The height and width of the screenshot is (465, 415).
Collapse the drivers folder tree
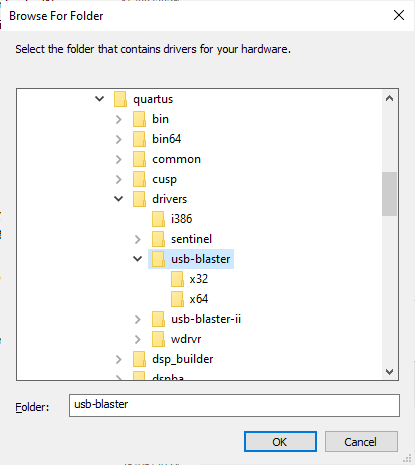coord(118,199)
